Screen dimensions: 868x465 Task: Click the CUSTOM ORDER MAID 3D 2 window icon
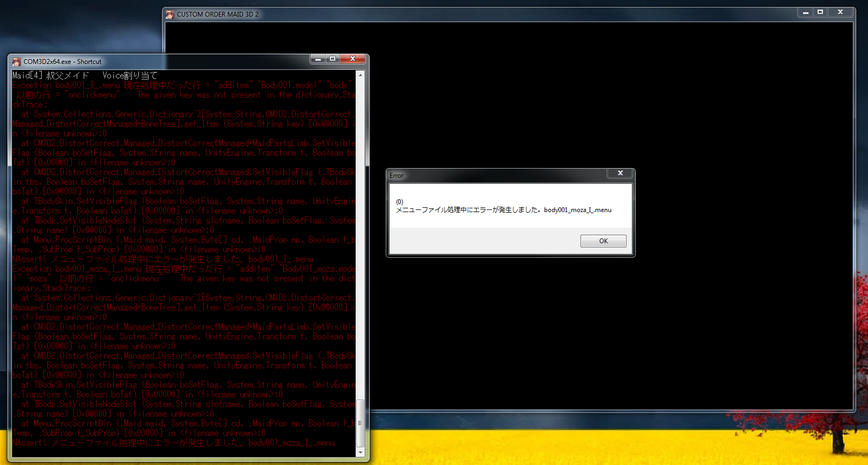(170, 14)
